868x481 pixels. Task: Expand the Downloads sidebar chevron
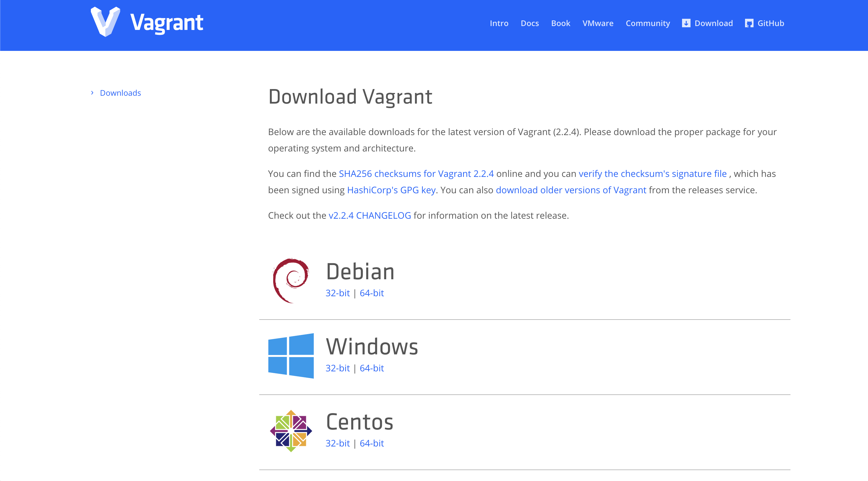[x=92, y=93]
